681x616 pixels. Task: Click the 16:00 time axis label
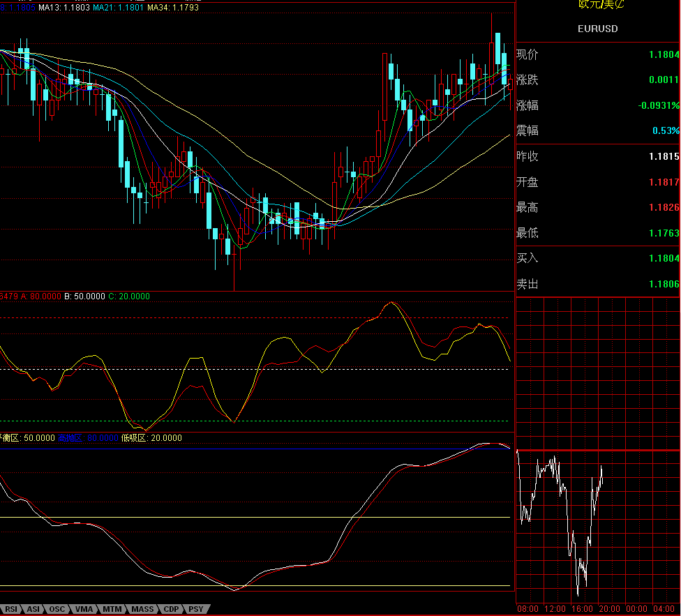(583, 609)
